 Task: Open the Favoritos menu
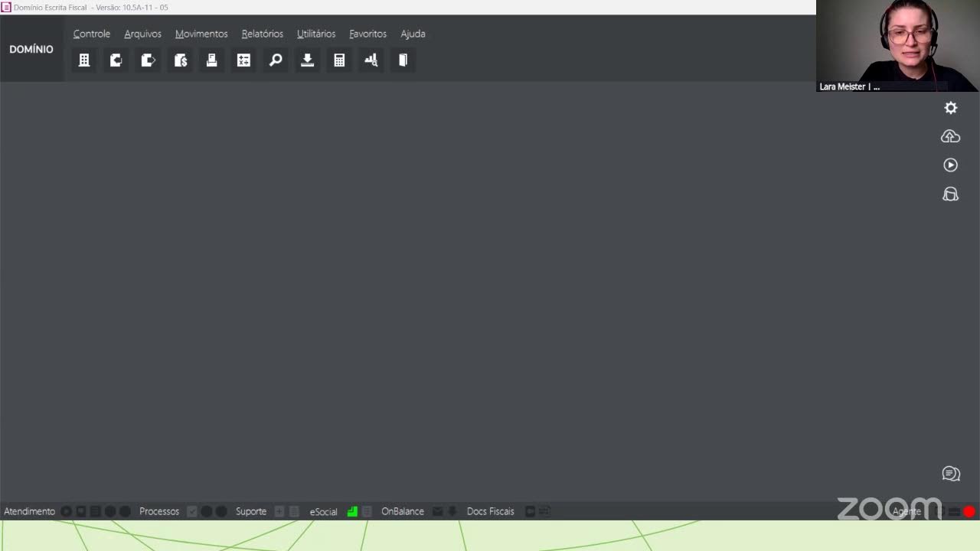click(x=368, y=34)
